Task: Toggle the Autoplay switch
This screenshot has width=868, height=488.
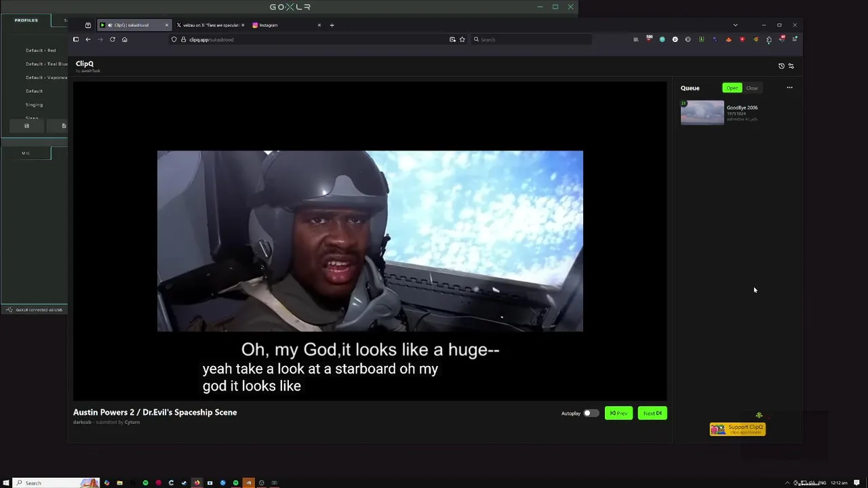Action: coord(591,413)
